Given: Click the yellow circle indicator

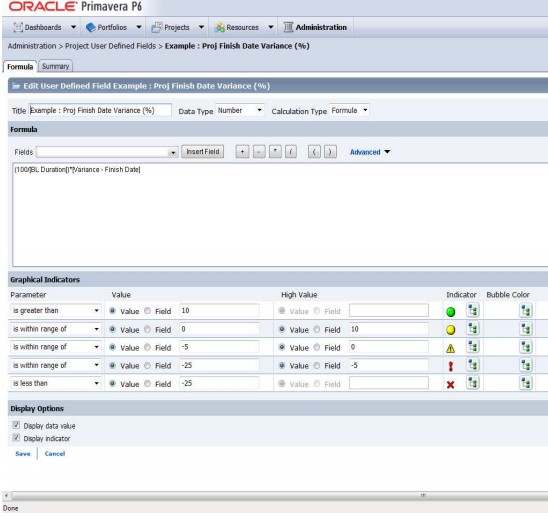Looking at the screenshot, I should (451, 330).
